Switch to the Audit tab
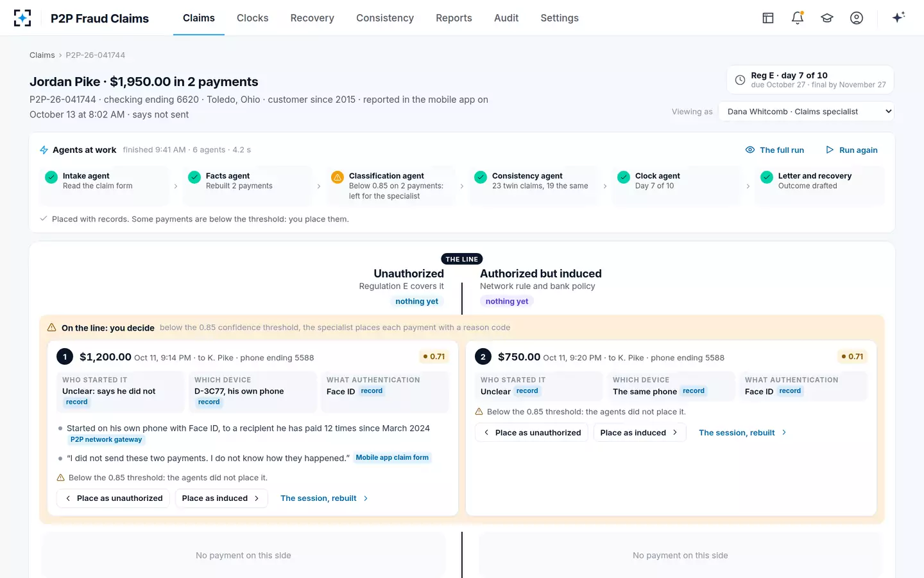Image resolution: width=924 pixels, height=578 pixels. tap(506, 18)
